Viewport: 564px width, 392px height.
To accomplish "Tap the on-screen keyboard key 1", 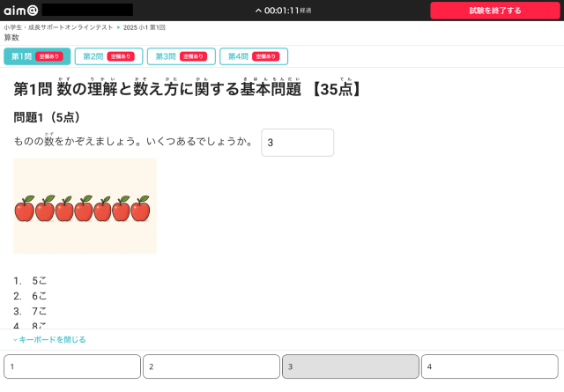I will coord(72,366).
